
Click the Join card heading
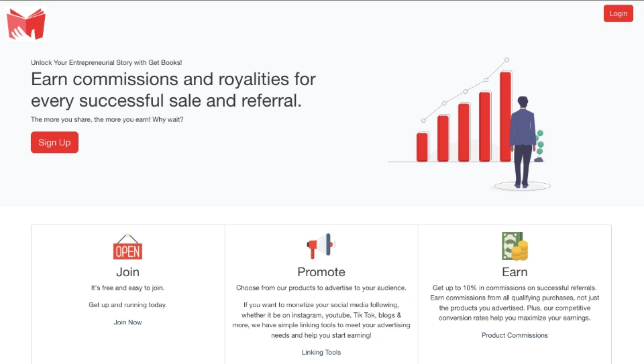(x=127, y=272)
